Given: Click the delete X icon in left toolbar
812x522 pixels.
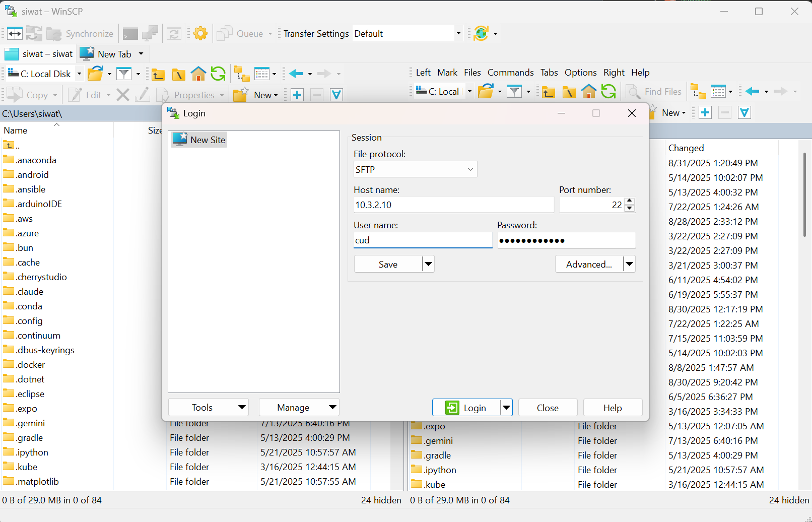Looking at the screenshot, I should (x=123, y=95).
